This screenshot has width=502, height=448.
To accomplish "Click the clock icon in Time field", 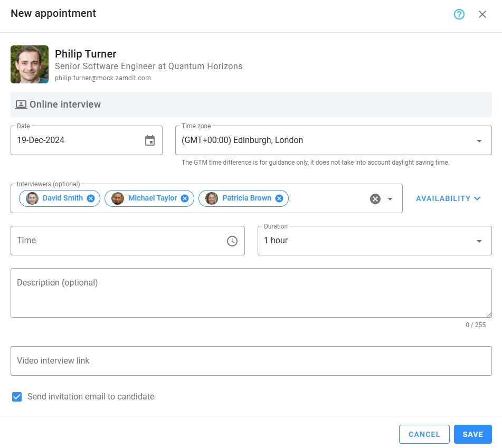I will [232, 241].
